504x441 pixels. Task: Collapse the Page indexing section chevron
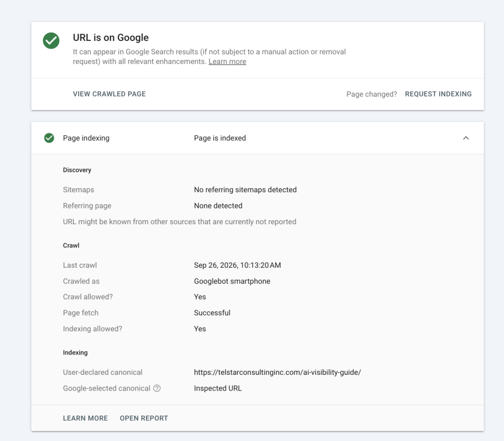click(466, 138)
